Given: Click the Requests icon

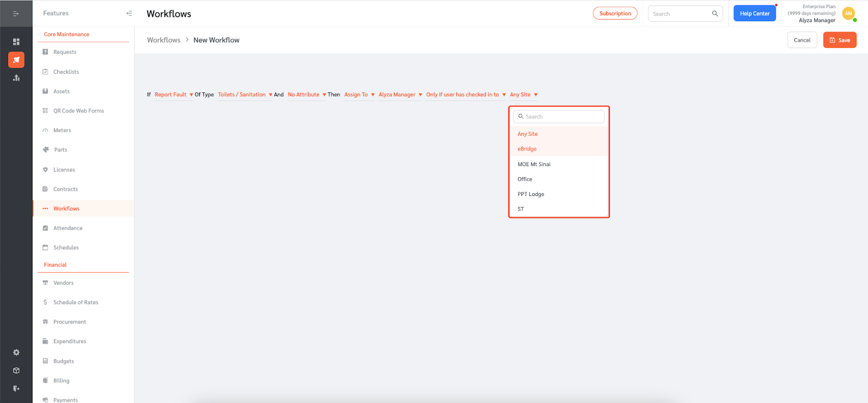Looking at the screenshot, I should tap(46, 52).
